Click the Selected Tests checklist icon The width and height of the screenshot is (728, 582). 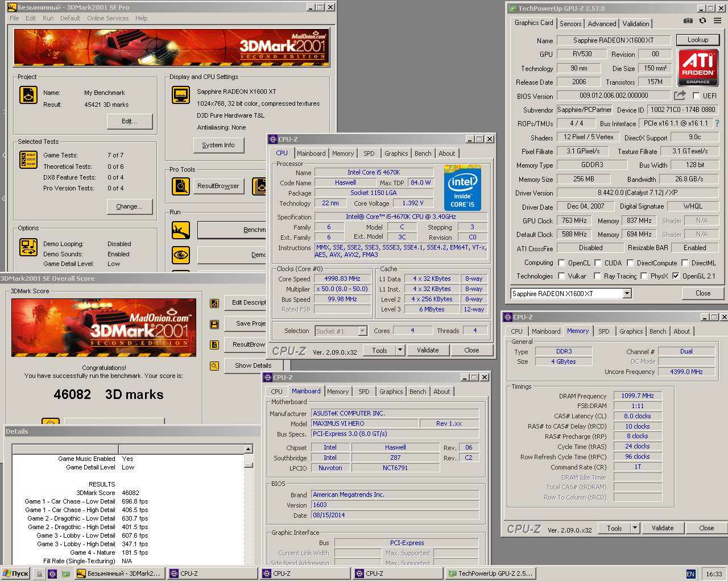click(x=28, y=160)
